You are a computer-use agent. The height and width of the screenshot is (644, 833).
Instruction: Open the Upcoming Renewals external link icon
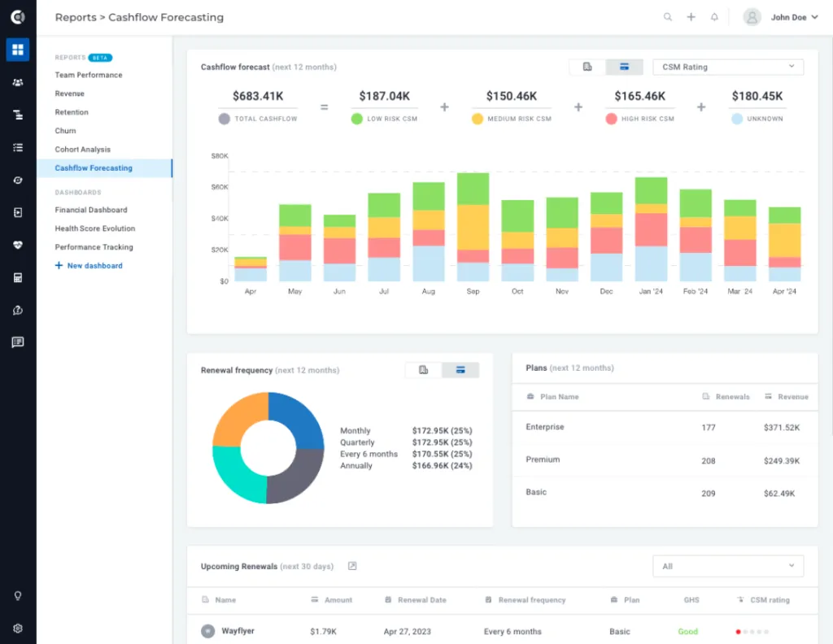[x=352, y=566]
